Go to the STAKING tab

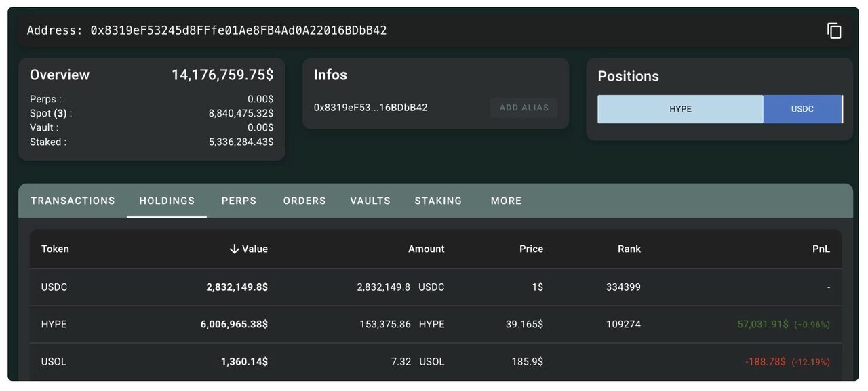[x=438, y=201]
